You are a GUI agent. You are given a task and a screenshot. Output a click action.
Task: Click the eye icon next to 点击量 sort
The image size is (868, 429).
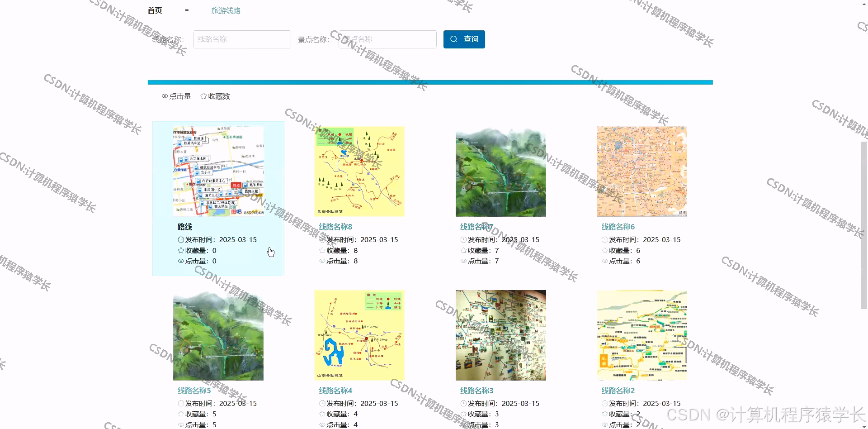click(165, 96)
